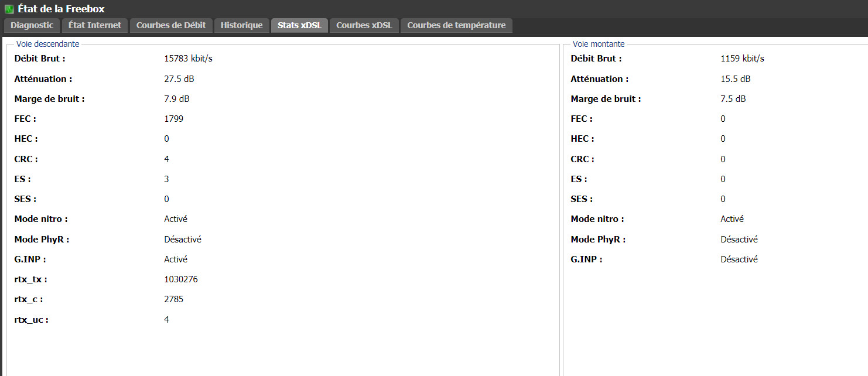This screenshot has width=868, height=376.
Task: Click Mode PhyR Désactivé in Voie descendante
Action: [x=183, y=240]
